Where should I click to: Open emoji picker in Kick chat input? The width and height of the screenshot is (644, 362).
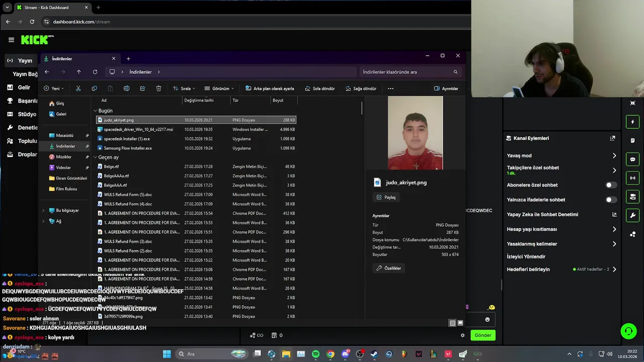tap(487, 319)
